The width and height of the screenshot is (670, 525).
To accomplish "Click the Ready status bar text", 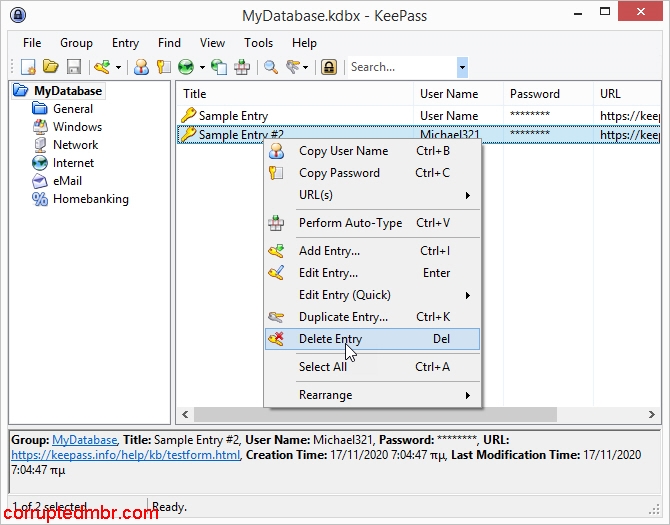I will (169, 507).
